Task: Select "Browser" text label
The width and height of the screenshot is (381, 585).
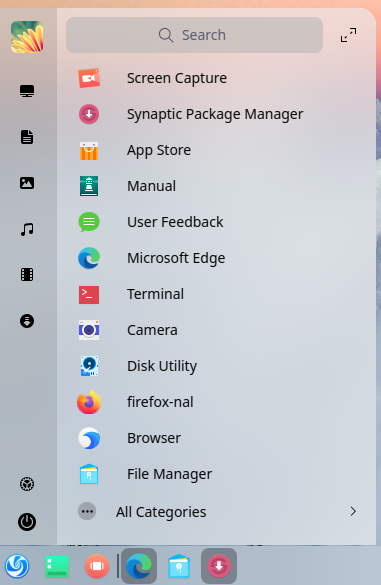Action: point(154,438)
